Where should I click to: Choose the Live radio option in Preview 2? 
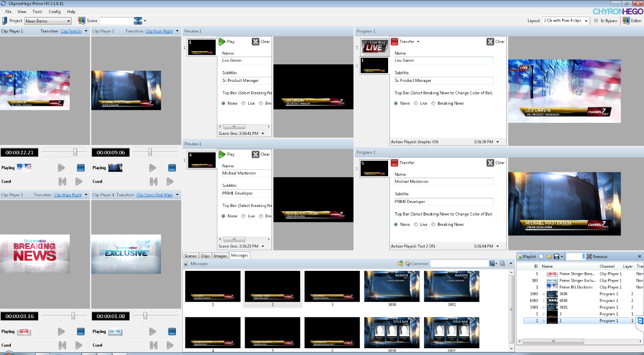click(243, 216)
